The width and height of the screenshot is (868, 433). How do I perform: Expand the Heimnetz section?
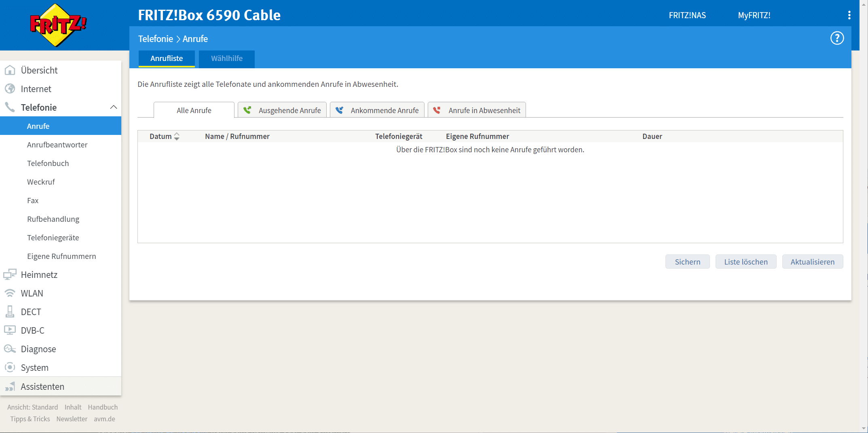(39, 275)
